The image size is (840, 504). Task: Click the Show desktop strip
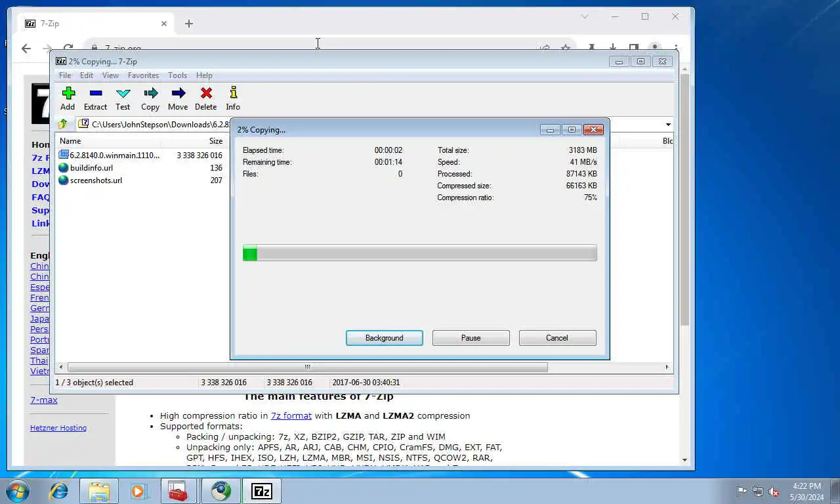click(835, 492)
